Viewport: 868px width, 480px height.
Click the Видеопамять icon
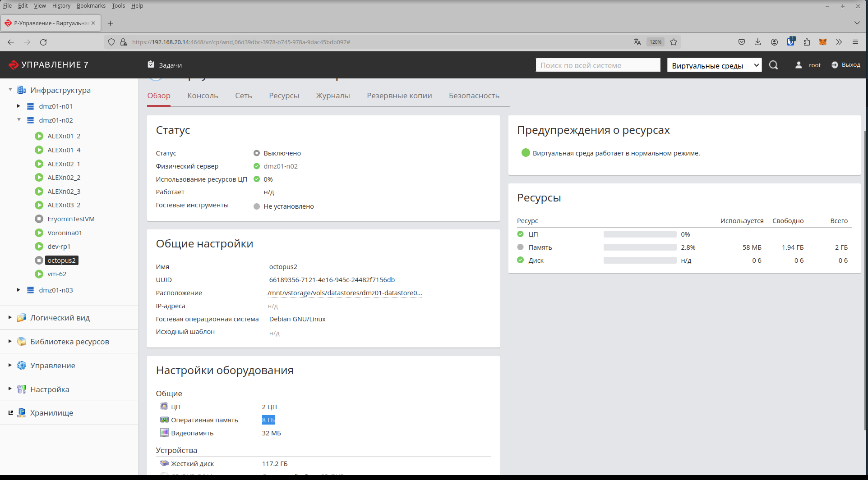point(164,433)
